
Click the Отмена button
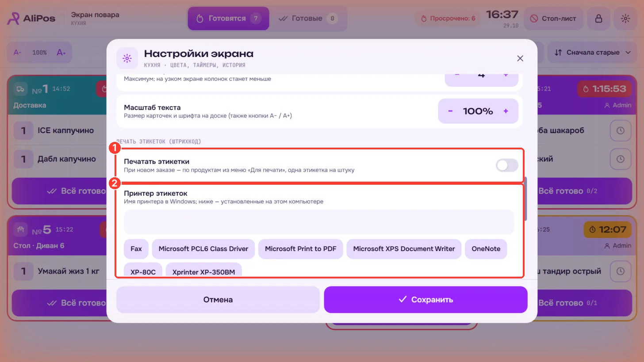[x=218, y=300]
